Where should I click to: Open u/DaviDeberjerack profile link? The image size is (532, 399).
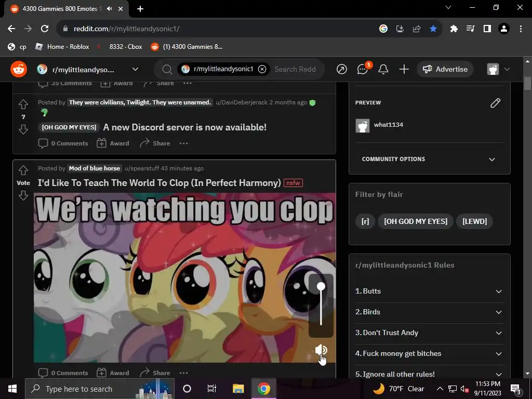tap(242, 102)
